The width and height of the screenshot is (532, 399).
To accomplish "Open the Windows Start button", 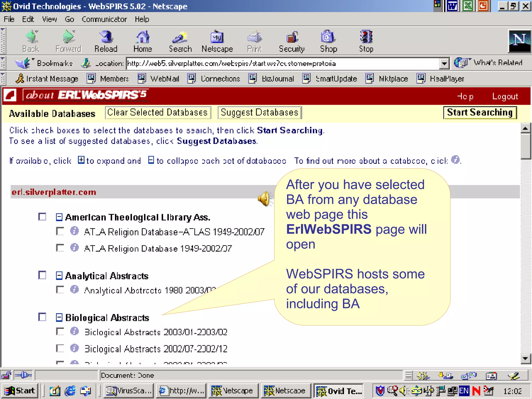I will click(x=20, y=391).
